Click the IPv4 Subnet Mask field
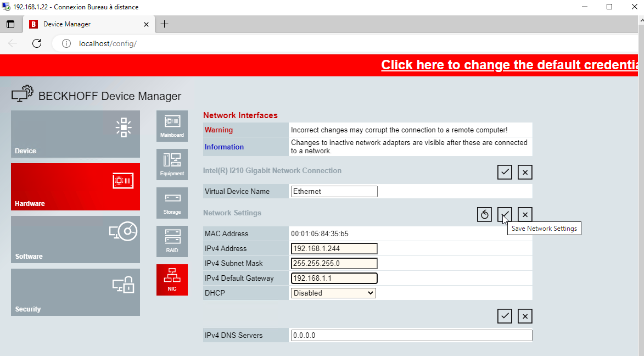Image resolution: width=644 pixels, height=356 pixels. pos(334,264)
